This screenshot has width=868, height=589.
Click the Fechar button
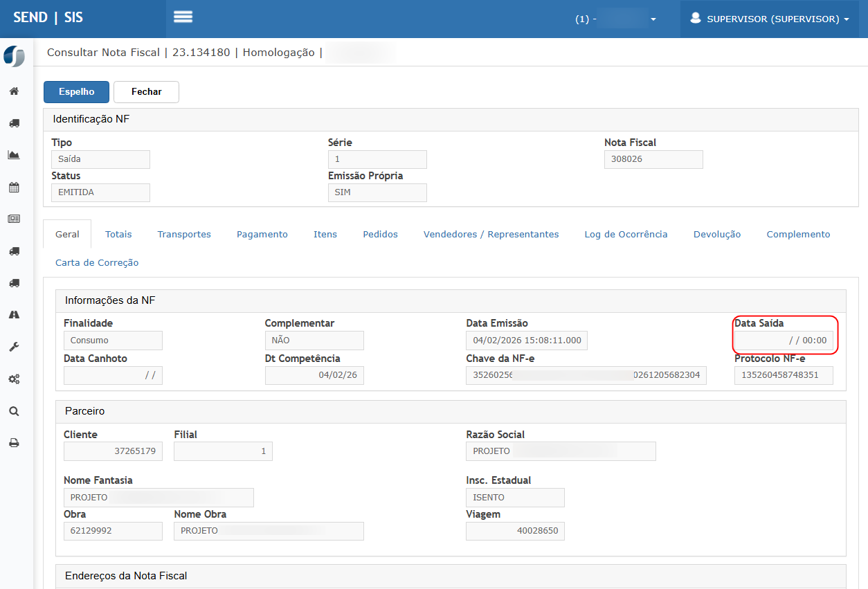pyautogui.click(x=146, y=92)
